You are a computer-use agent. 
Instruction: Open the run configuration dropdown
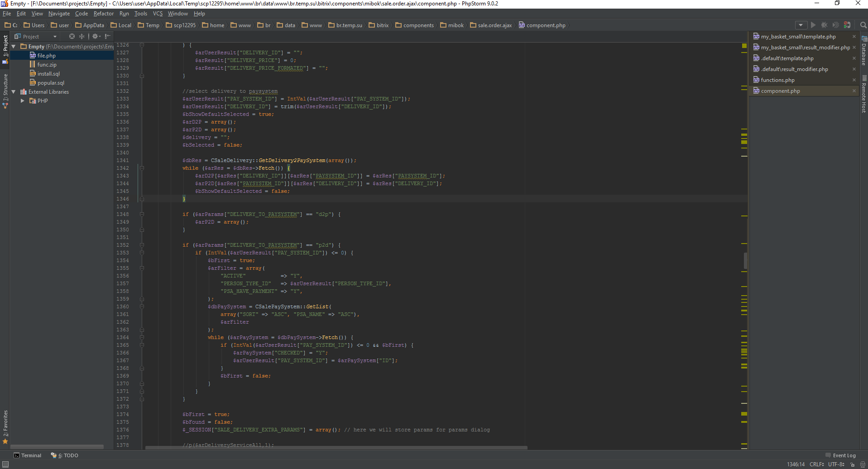click(801, 25)
